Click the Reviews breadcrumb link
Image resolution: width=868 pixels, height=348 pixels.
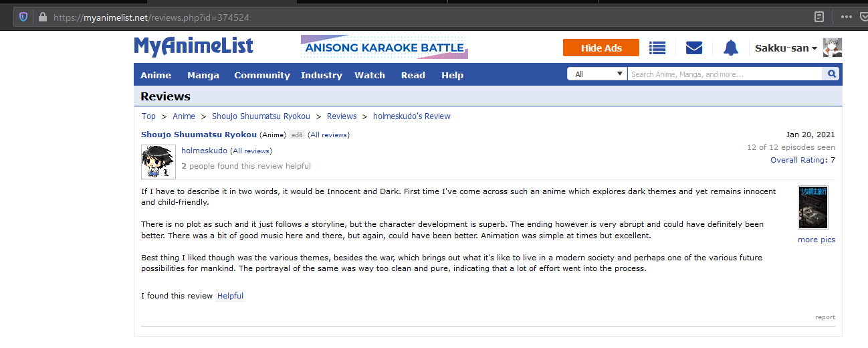[x=342, y=116]
